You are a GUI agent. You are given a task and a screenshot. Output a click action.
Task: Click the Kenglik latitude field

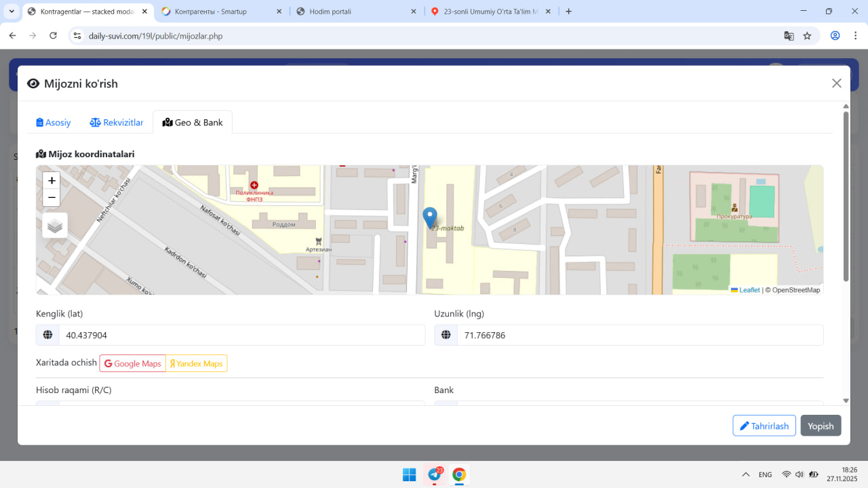(x=241, y=335)
